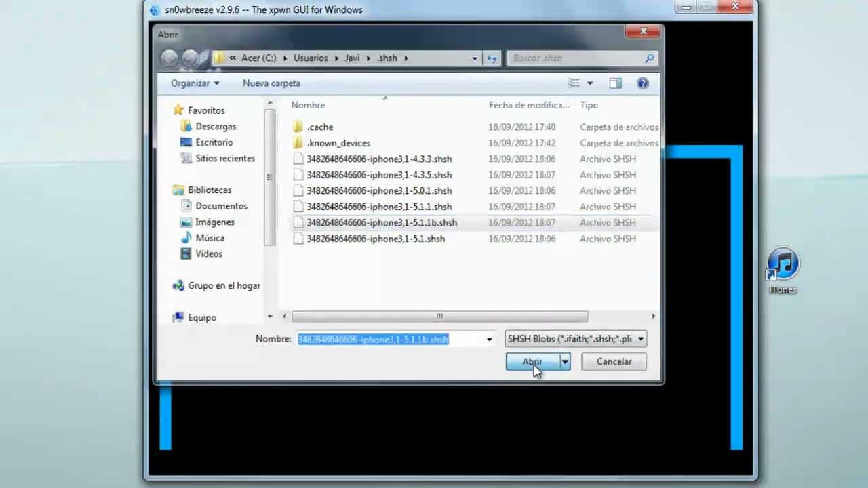Sort by Tipo column header
The image size is (868, 488).
pos(589,105)
